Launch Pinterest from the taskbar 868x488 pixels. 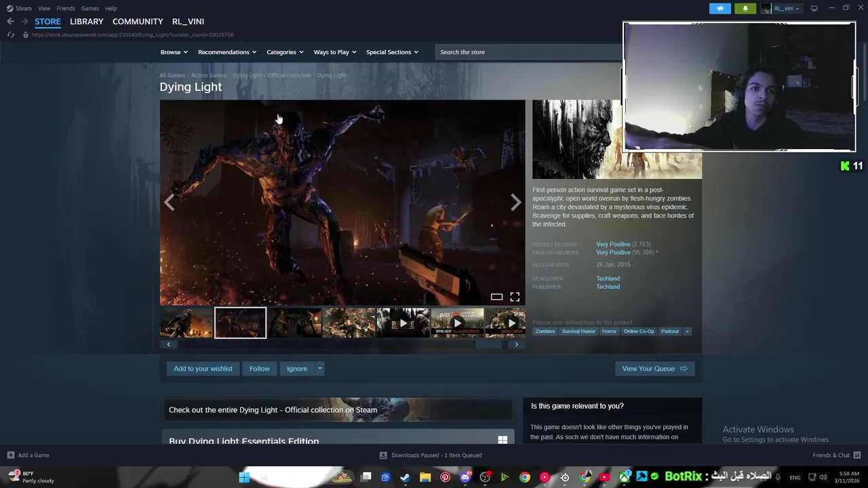pos(445,477)
